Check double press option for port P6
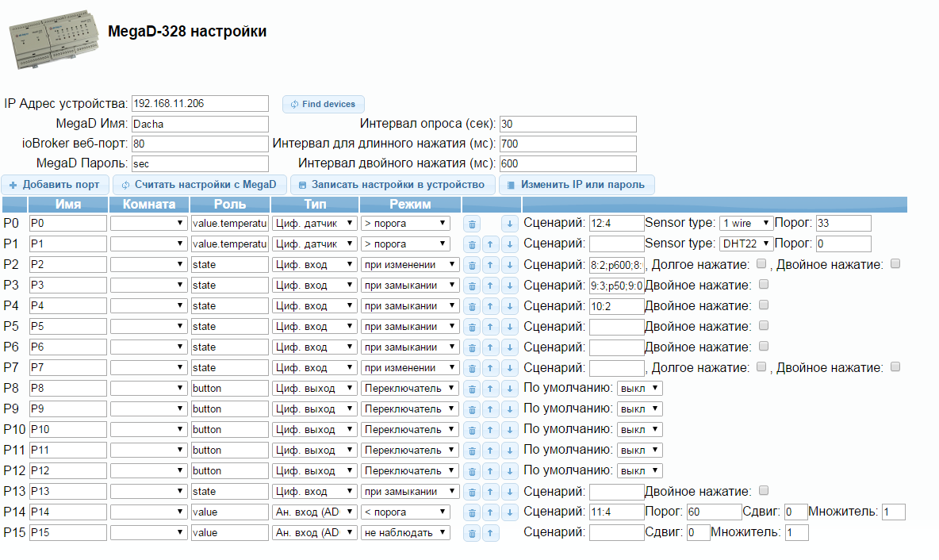Image resolution: width=939 pixels, height=560 pixels. (x=764, y=346)
